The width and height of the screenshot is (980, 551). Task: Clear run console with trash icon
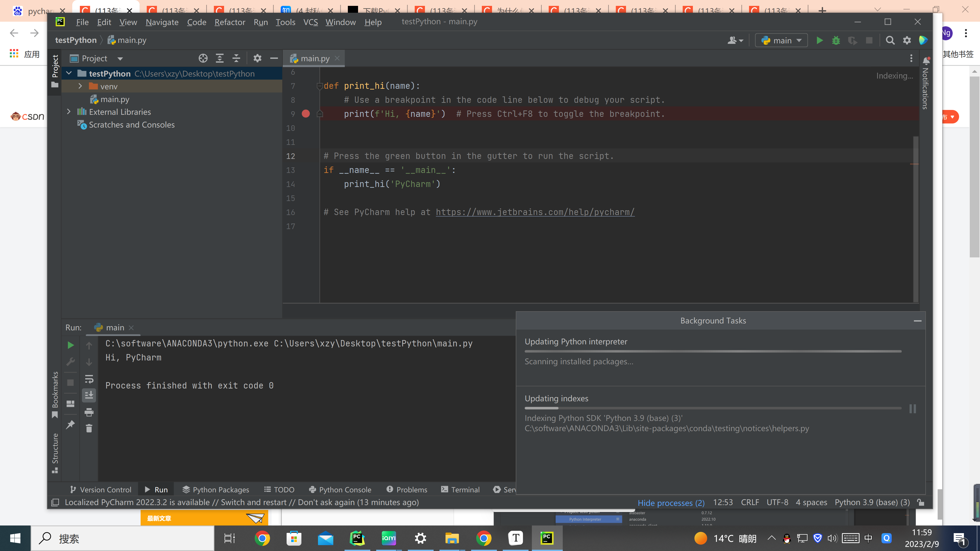coord(89,429)
